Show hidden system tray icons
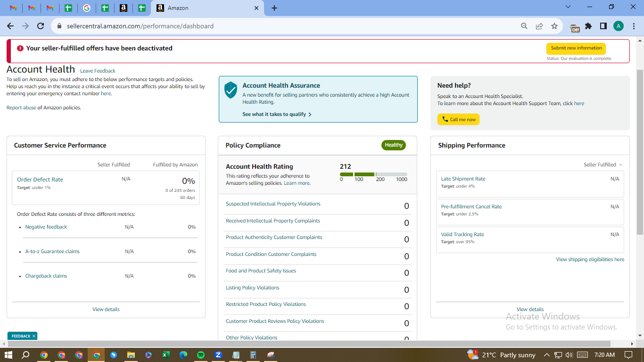The height and width of the screenshot is (362, 644). [x=547, y=355]
